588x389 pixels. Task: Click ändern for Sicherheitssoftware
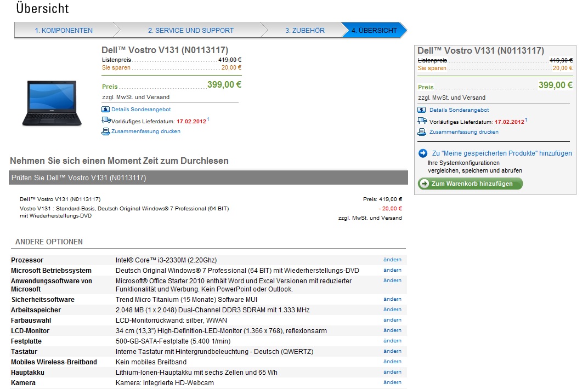tap(392, 299)
